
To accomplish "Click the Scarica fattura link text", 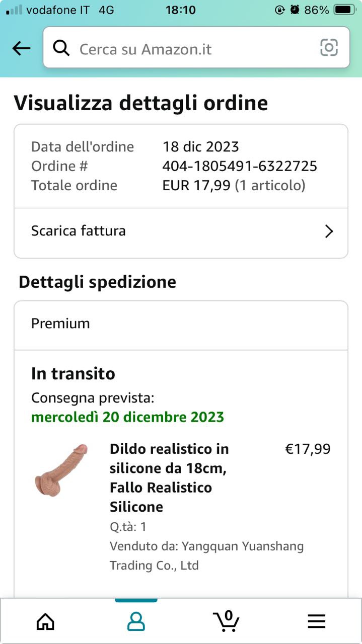I will [79, 231].
